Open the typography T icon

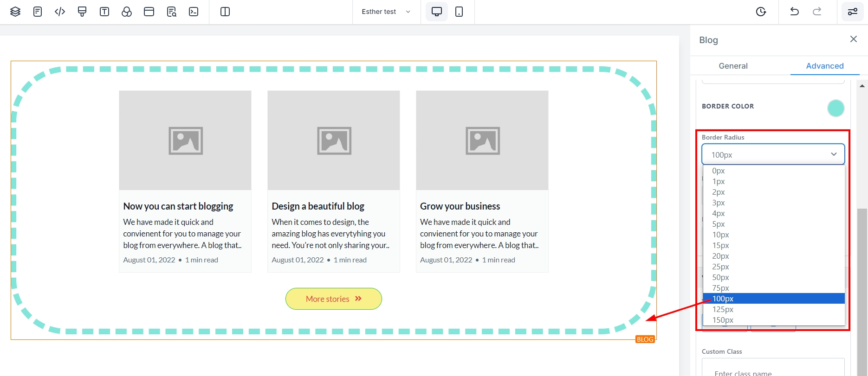pyautogui.click(x=104, y=12)
